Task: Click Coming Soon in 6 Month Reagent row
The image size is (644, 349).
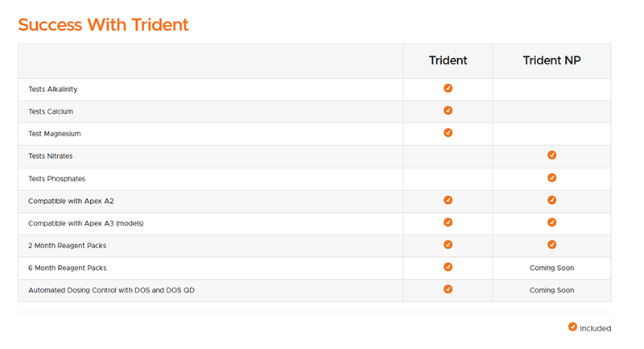Action: coord(551,268)
